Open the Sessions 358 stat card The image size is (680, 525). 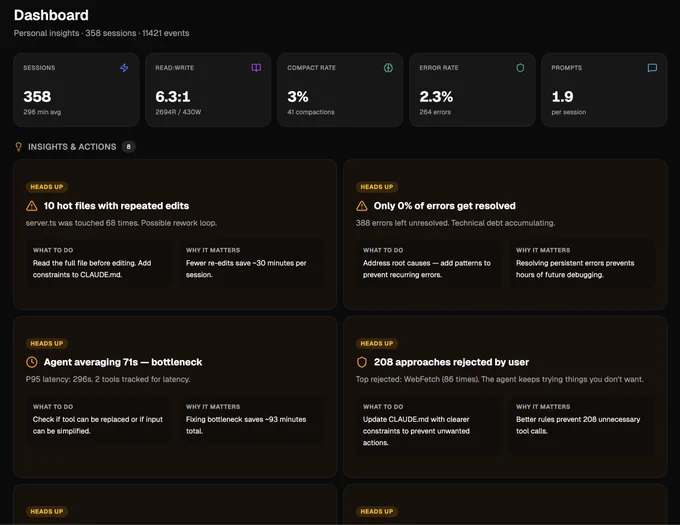point(76,90)
